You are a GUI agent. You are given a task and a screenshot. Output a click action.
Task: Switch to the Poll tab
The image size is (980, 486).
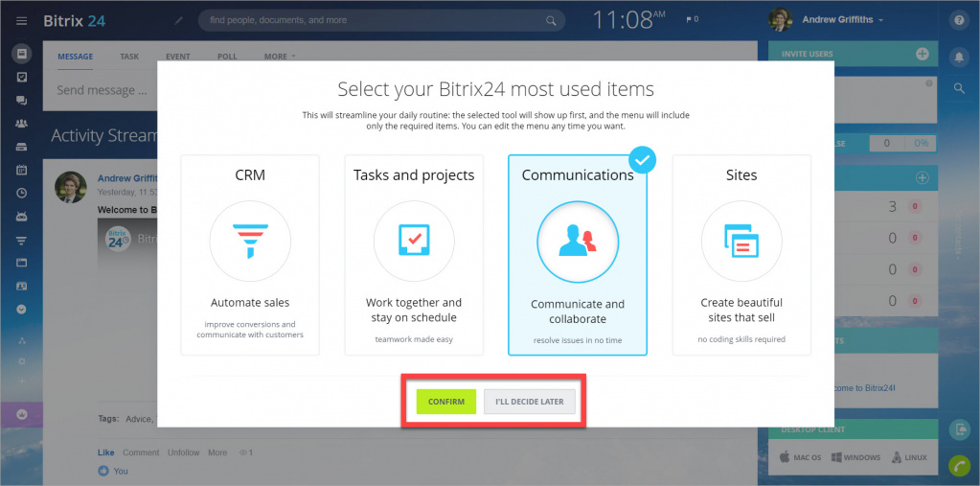pos(227,57)
